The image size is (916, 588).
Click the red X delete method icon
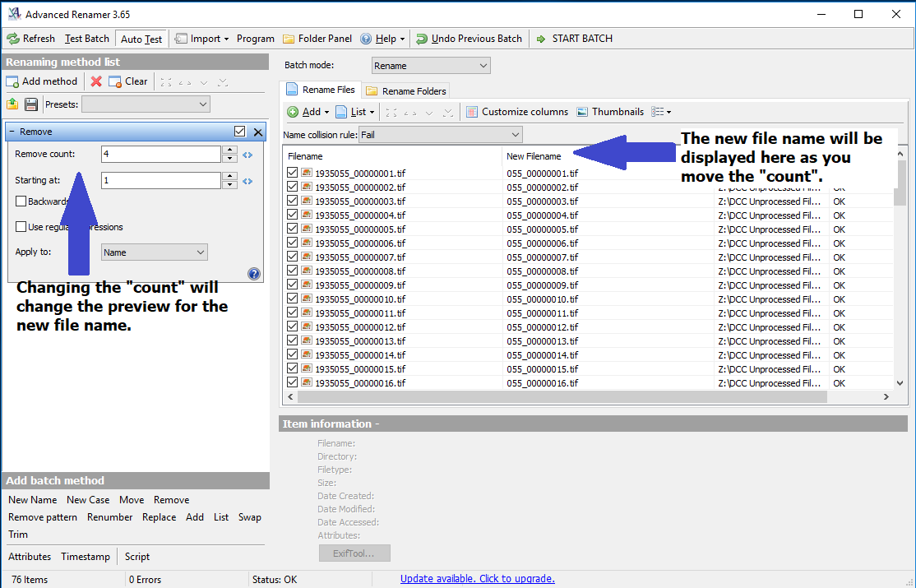[96, 81]
